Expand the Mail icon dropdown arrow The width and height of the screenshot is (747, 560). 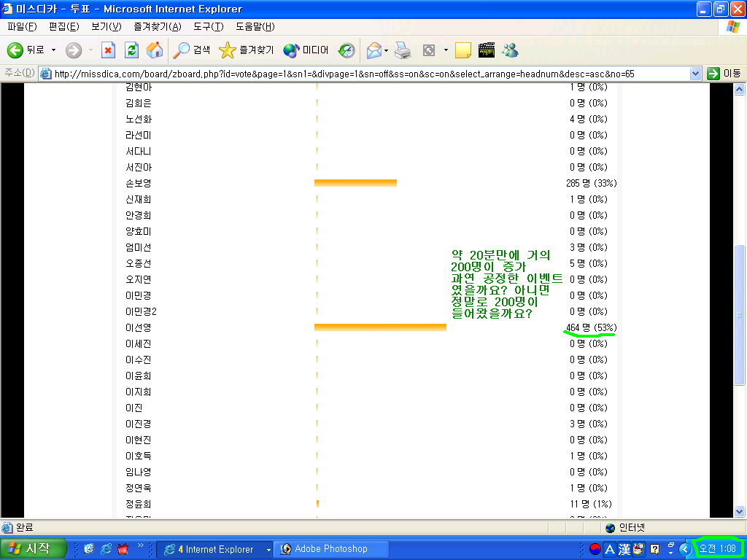[386, 50]
